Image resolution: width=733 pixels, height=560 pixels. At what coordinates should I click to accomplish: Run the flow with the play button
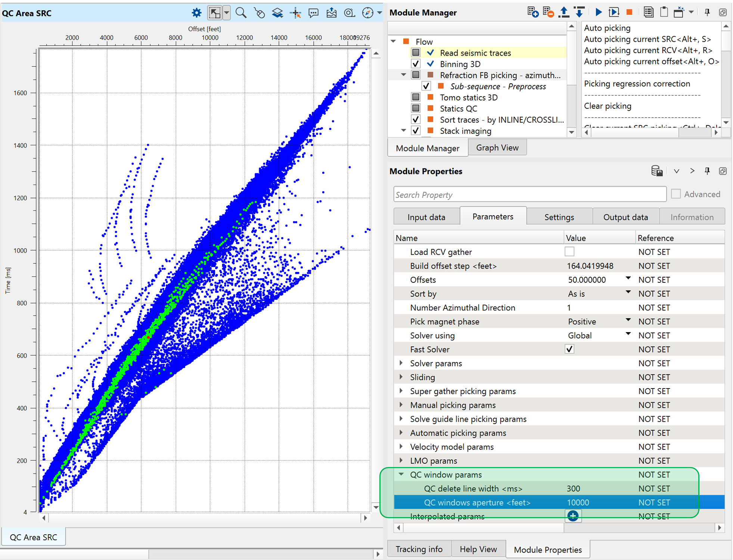pos(598,12)
